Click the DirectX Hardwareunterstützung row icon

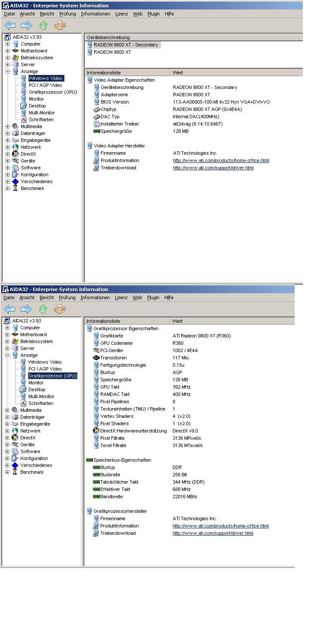pyautogui.click(x=96, y=431)
